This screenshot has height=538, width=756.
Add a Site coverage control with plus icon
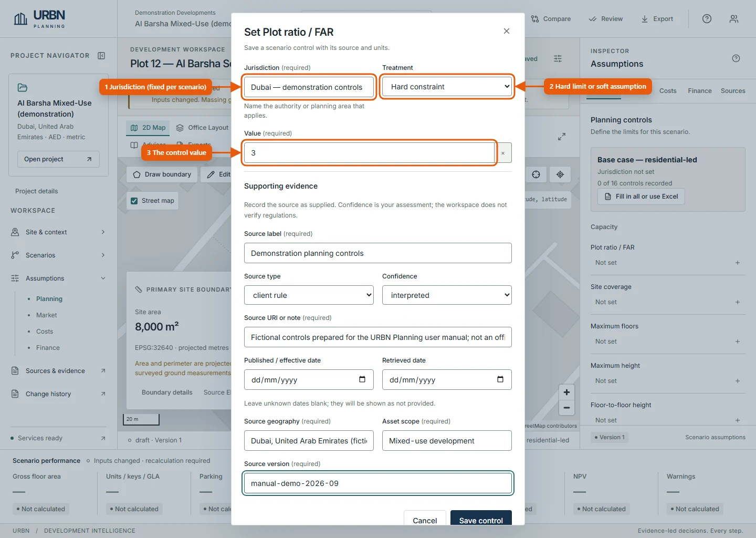[738, 302]
